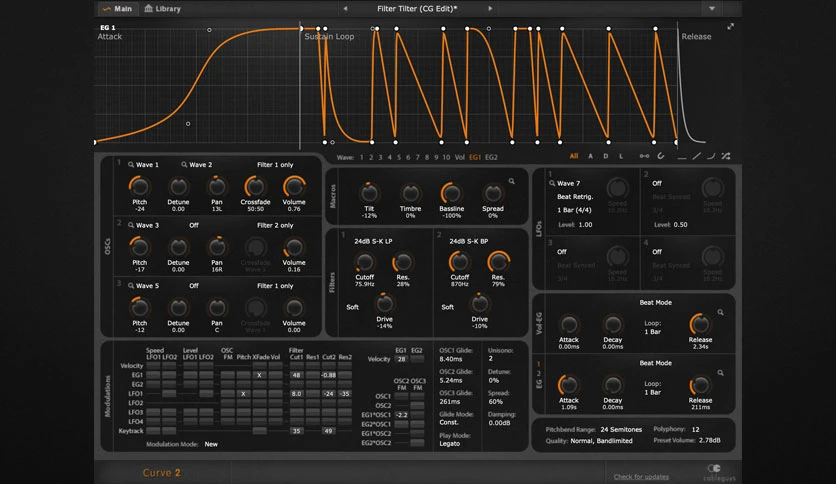836x484 pixels.
Task: Load the previous preset with the left arrow
Action: click(x=345, y=9)
